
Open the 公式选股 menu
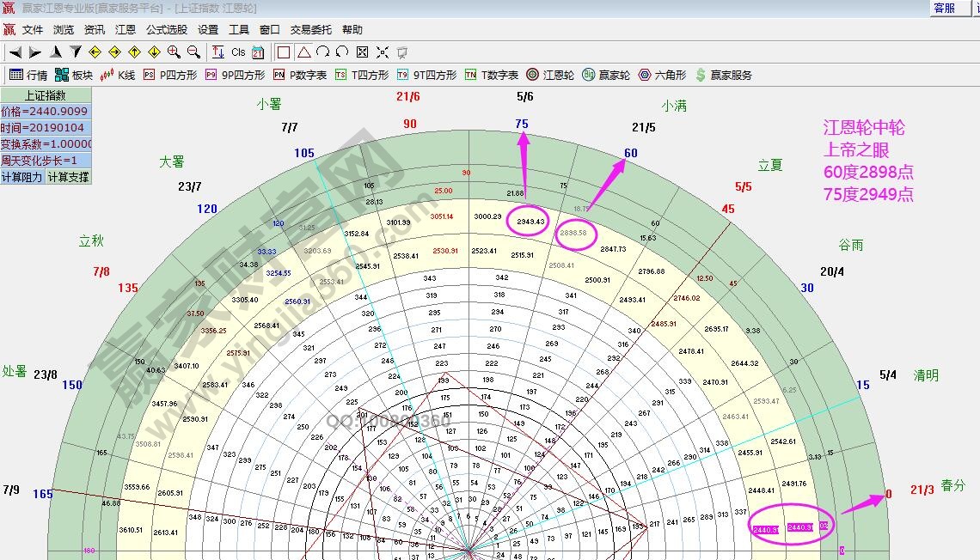point(167,29)
